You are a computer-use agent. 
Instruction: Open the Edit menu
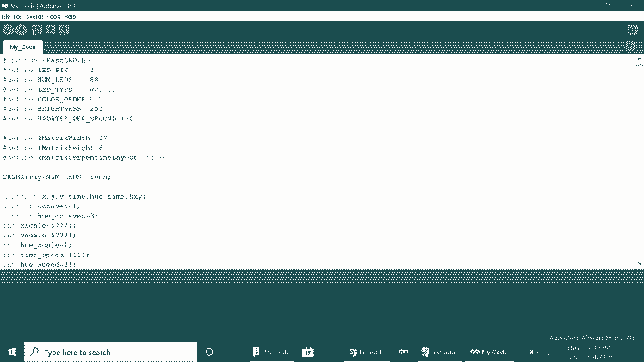pos(18,17)
